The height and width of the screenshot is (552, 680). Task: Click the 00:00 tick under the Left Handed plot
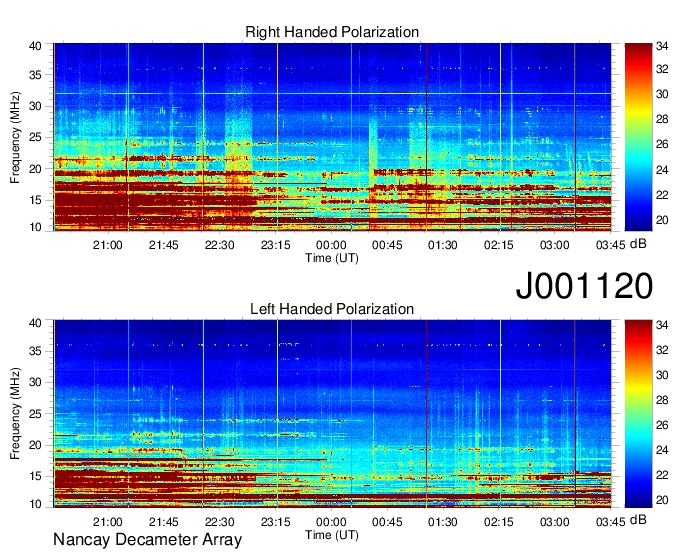click(331, 522)
